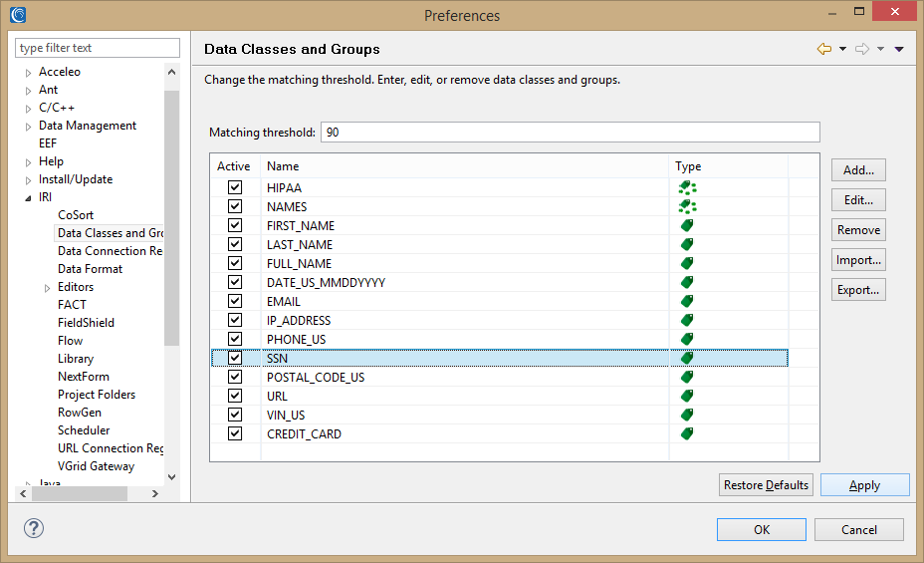Image resolution: width=924 pixels, height=563 pixels.
Task: Click the tree's vertical scrollbar thumb
Action: coord(171,218)
